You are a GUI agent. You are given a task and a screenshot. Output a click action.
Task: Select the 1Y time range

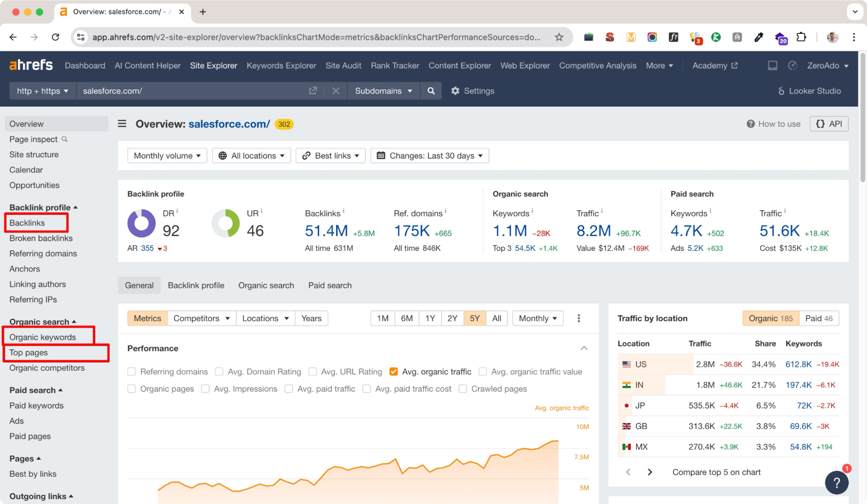click(430, 319)
